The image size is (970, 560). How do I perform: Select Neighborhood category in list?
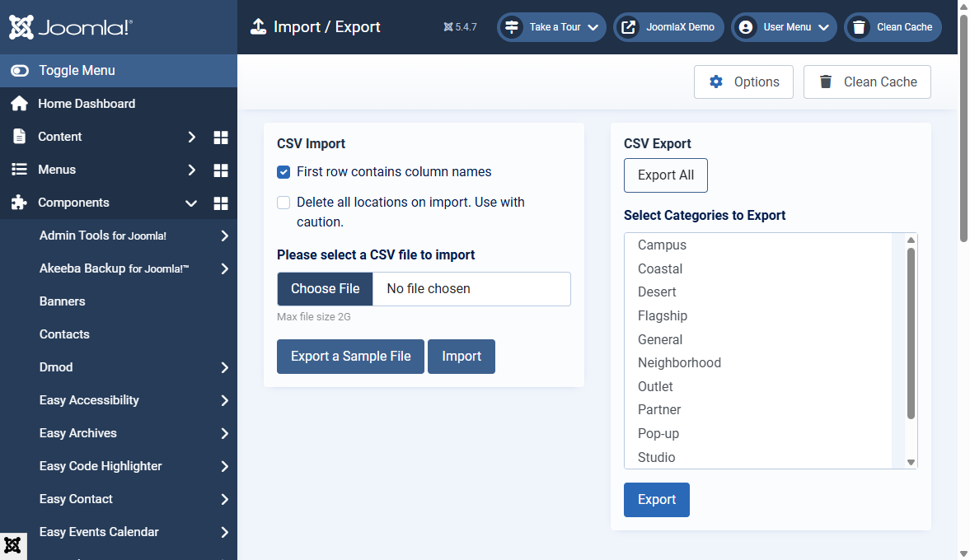coord(758,363)
